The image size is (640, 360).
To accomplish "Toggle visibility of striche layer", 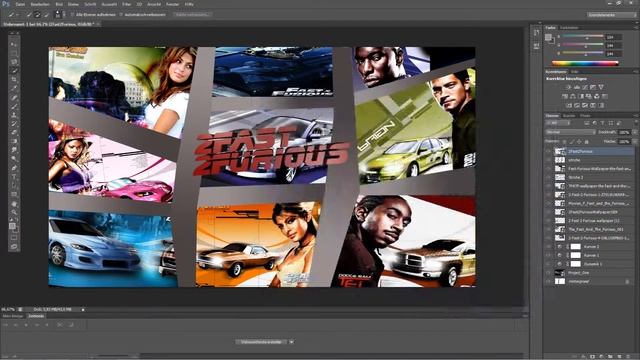I will click(549, 160).
